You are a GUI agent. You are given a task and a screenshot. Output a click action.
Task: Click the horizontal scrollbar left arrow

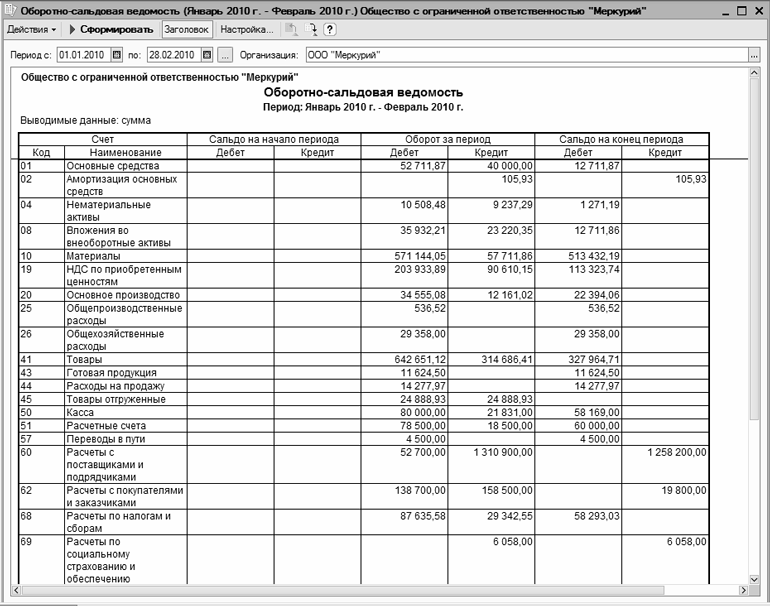click(x=14, y=591)
